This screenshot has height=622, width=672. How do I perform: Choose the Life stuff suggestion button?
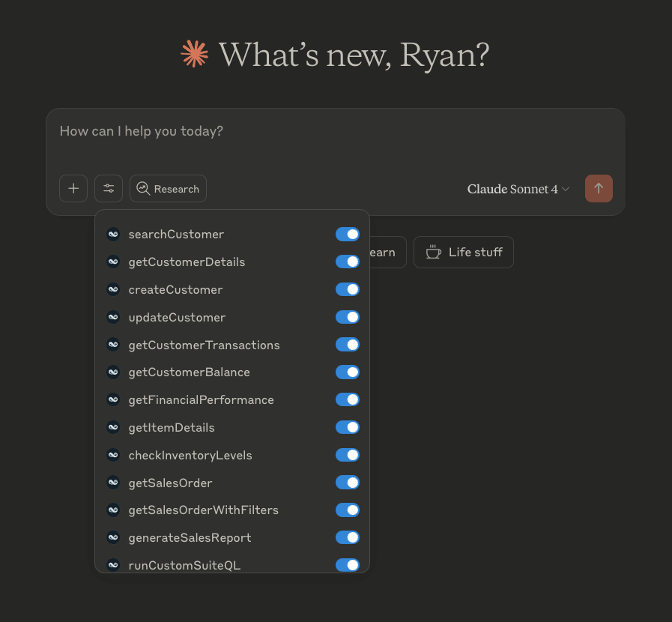(464, 253)
